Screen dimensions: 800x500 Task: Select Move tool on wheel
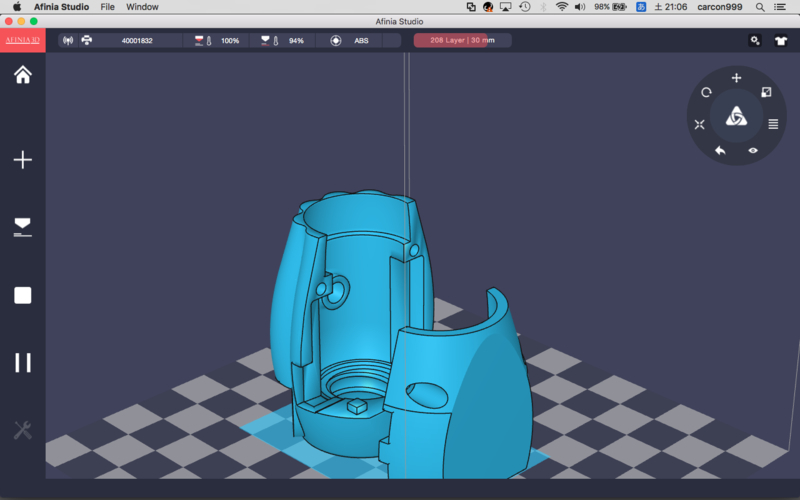[736, 78]
